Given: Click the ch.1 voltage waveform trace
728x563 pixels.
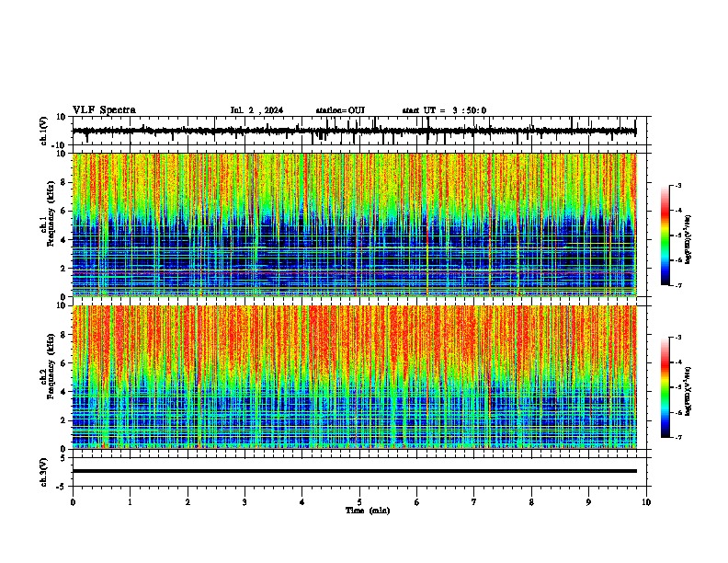Looking at the screenshot, I should coord(354,131).
